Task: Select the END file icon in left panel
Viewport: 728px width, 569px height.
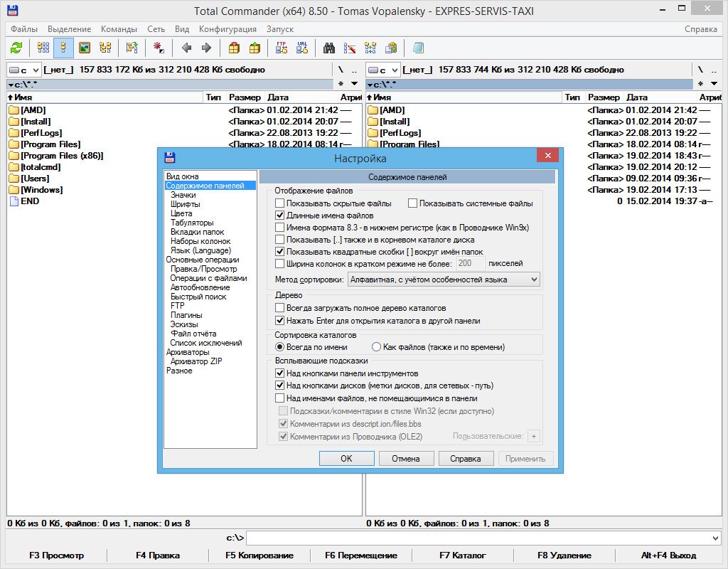Action: tap(14, 201)
